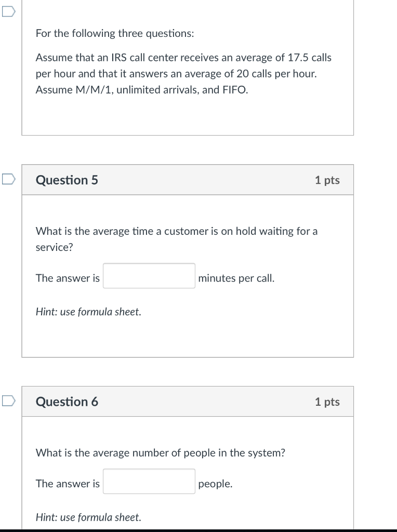Select the 'people.' text after the answer box
Screen dimensions: 397x532
click(x=215, y=484)
